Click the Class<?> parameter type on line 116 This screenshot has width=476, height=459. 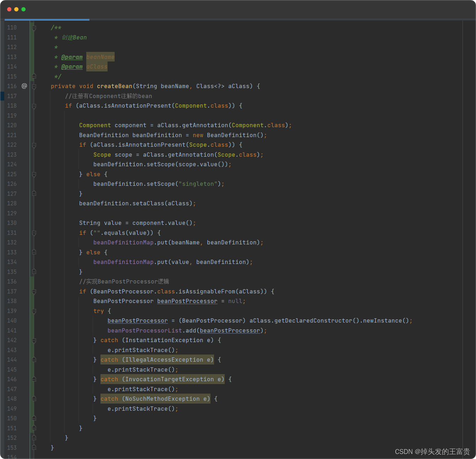pos(210,86)
